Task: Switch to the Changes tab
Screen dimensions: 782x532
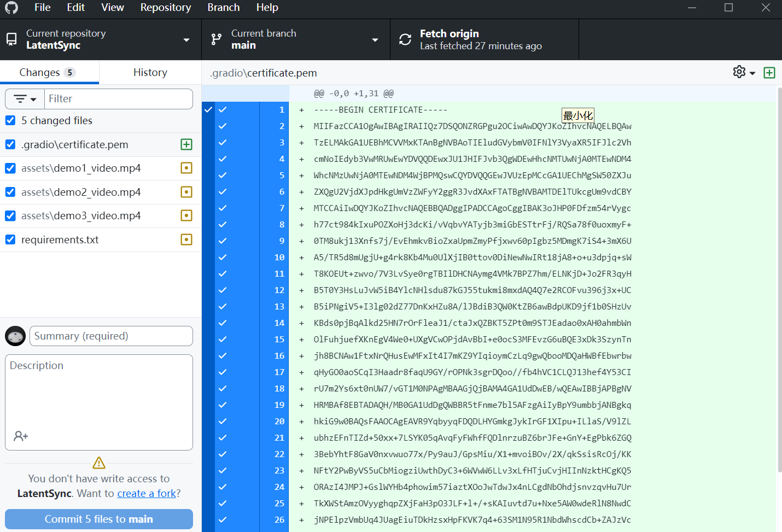Action: 49,72
